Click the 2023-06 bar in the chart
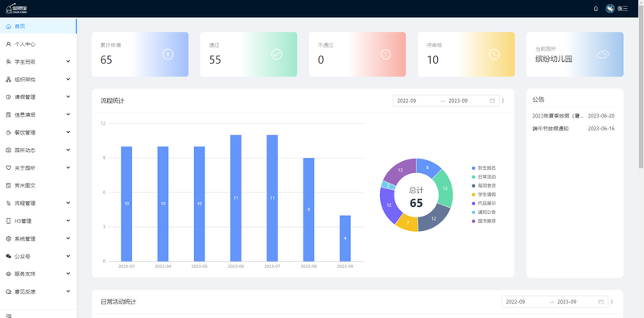The image size is (644, 318). click(236, 198)
